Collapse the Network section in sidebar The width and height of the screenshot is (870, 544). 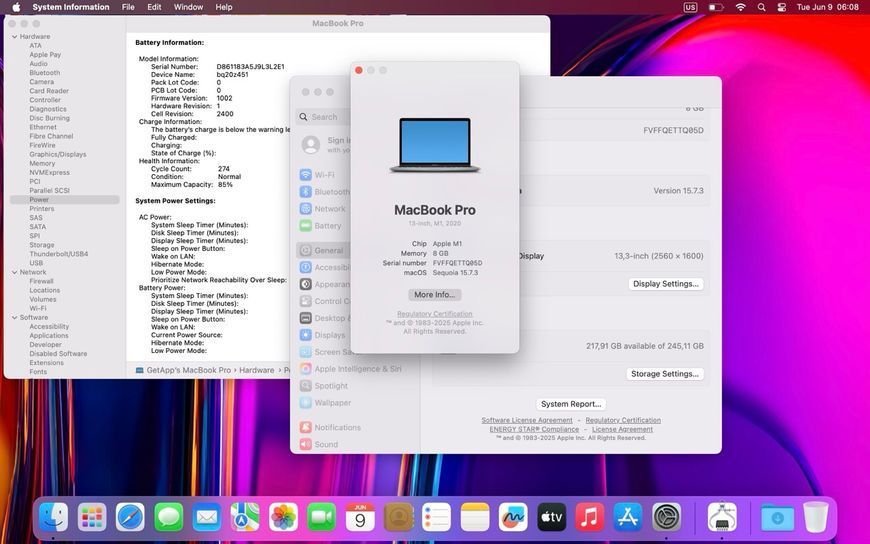pos(14,273)
